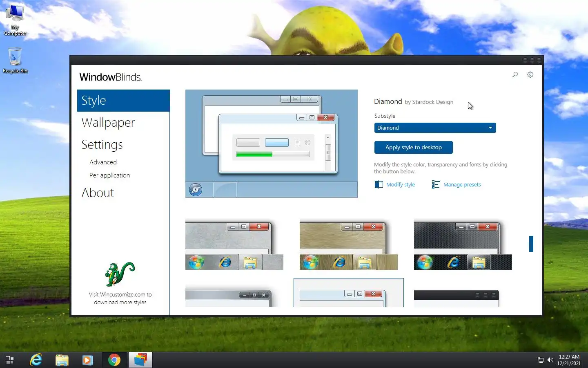Click the Diamond by Stardock Design title

pos(414,101)
